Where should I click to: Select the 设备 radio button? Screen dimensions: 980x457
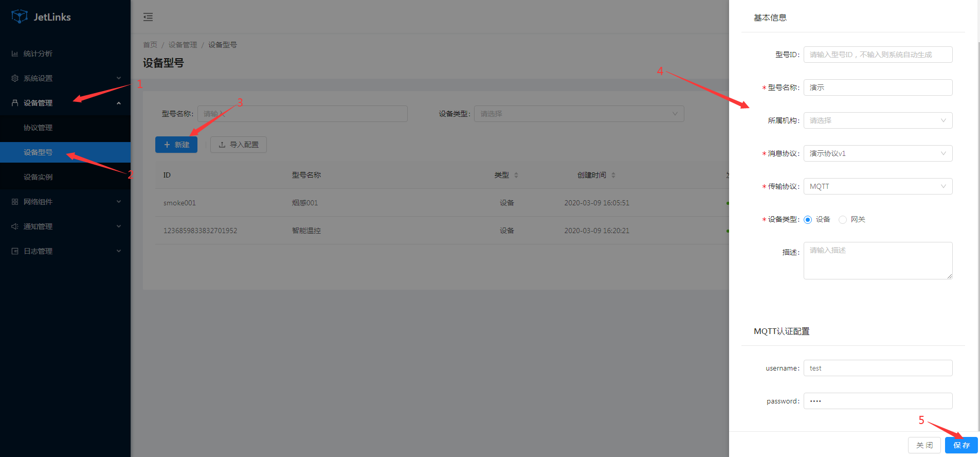click(808, 220)
